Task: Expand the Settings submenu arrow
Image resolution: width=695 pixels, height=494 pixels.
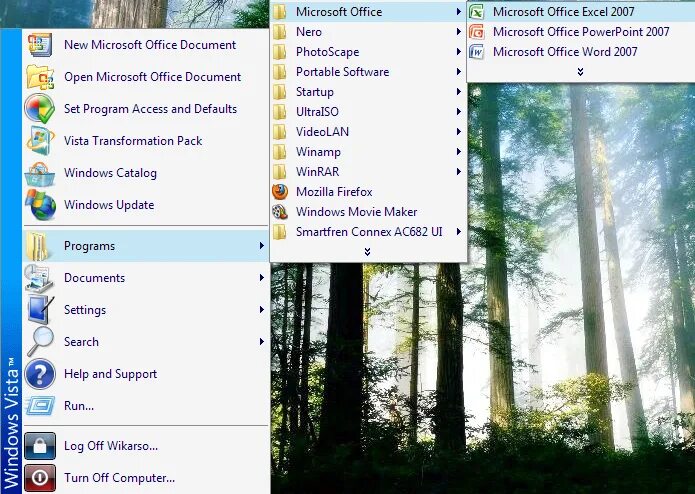Action: pyautogui.click(x=262, y=310)
